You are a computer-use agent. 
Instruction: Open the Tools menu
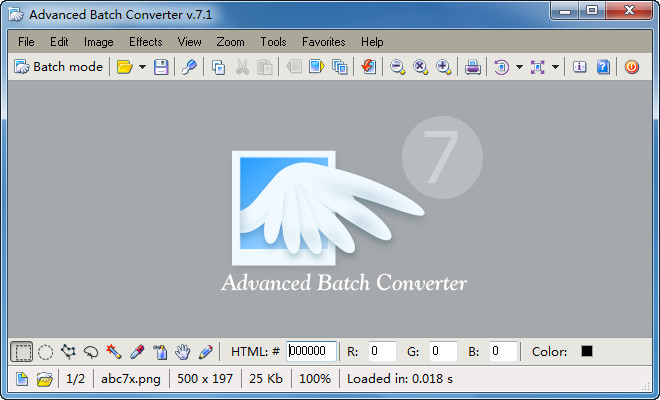pyautogui.click(x=273, y=42)
